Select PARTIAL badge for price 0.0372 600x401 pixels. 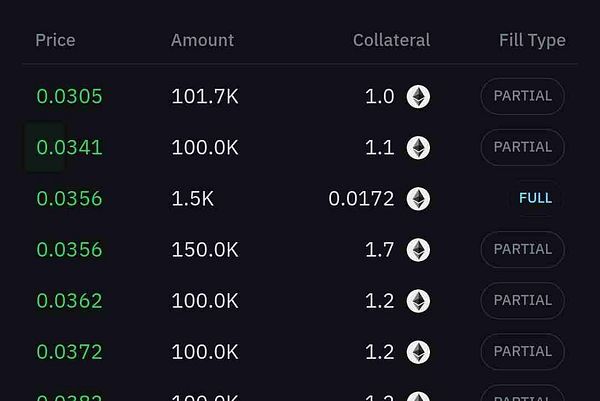(x=522, y=352)
